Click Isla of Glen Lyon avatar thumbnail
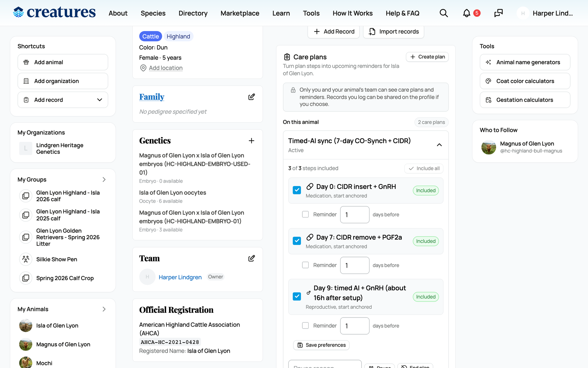The height and width of the screenshot is (368, 588). (26, 326)
